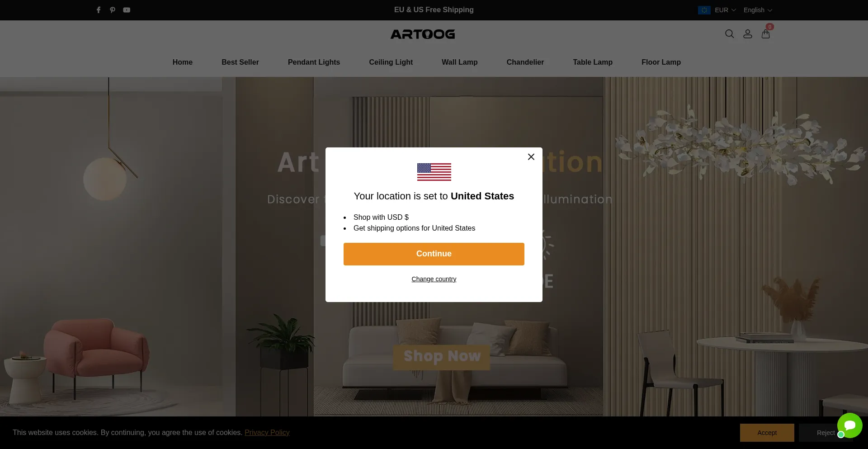
Task: Open the Floor Lamp category
Action: click(x=661, y=62)
